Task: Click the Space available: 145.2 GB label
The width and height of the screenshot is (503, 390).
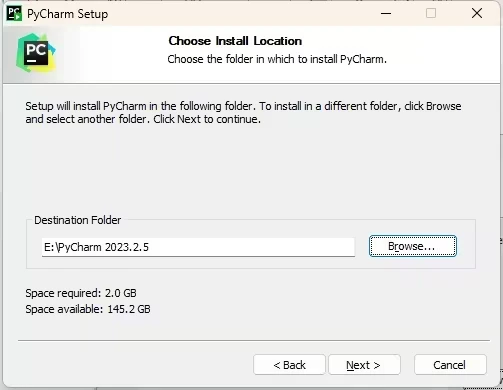Action: [x=88, y=309]
